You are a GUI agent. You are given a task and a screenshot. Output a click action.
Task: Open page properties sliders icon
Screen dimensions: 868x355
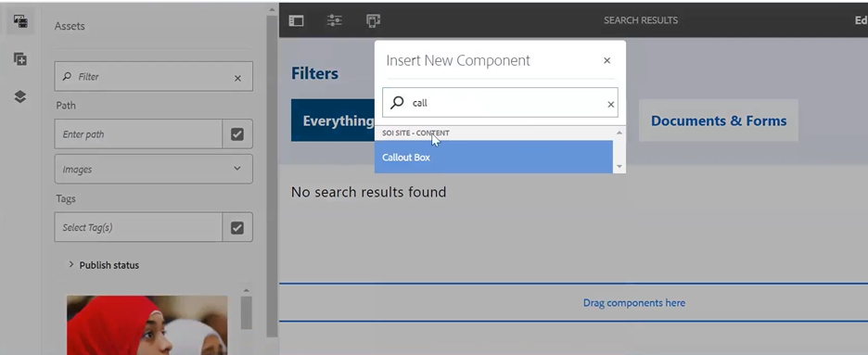point(335,20)
